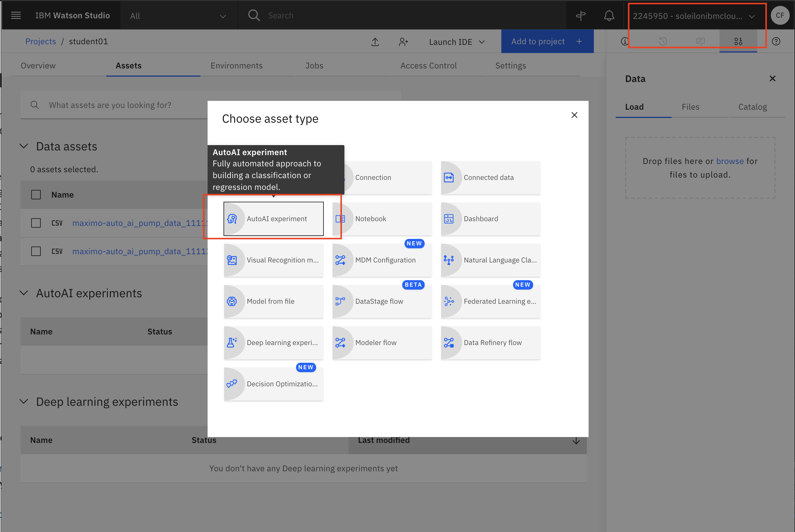The image size is (795, 532).
Task: Open the comments panel icon
Action: [x=700, y=41]
